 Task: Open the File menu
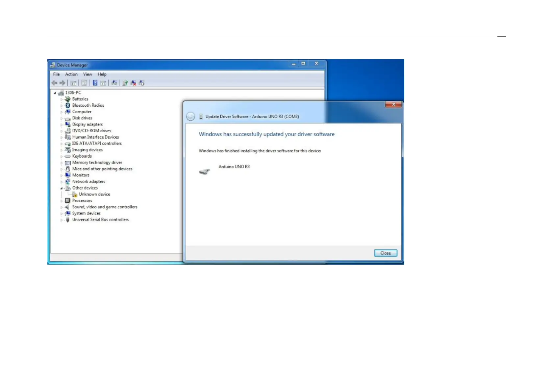click(57, 74)
